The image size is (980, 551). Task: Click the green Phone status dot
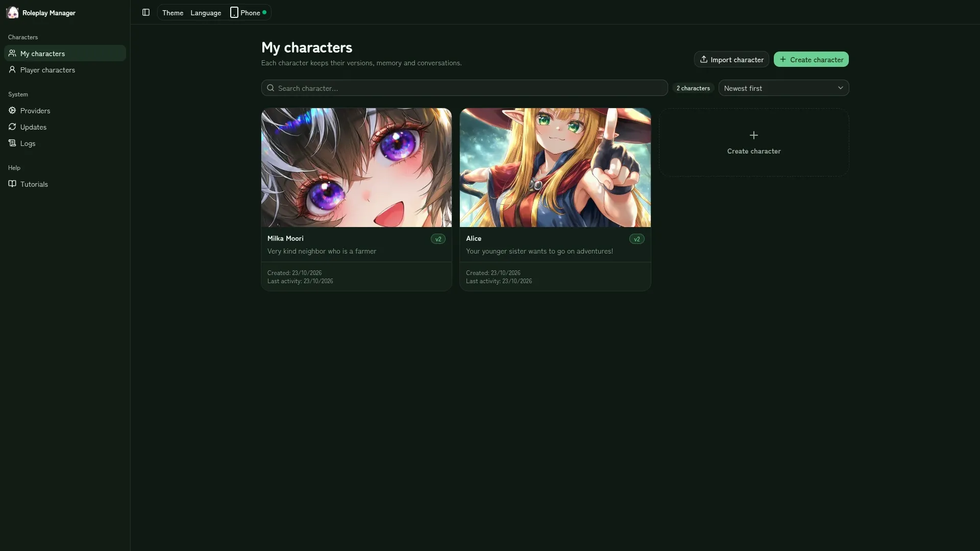(264, 12)
